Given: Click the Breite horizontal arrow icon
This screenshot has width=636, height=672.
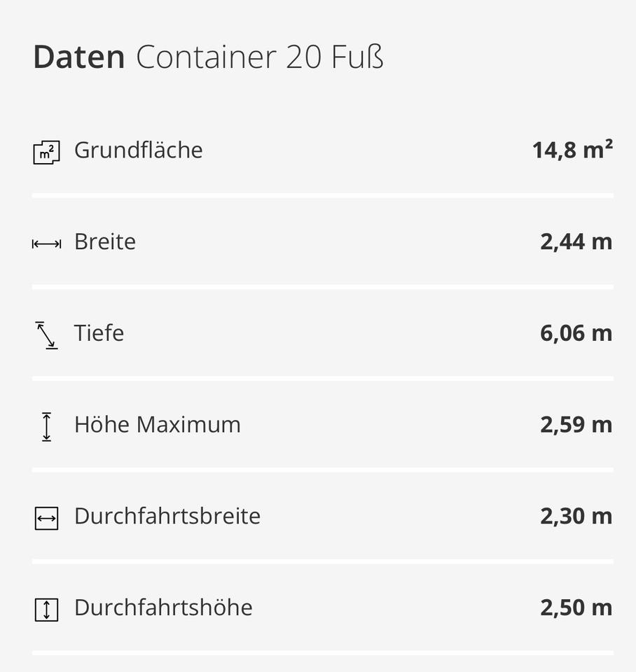Looking at the screenshot, I should tap(46, 244).
